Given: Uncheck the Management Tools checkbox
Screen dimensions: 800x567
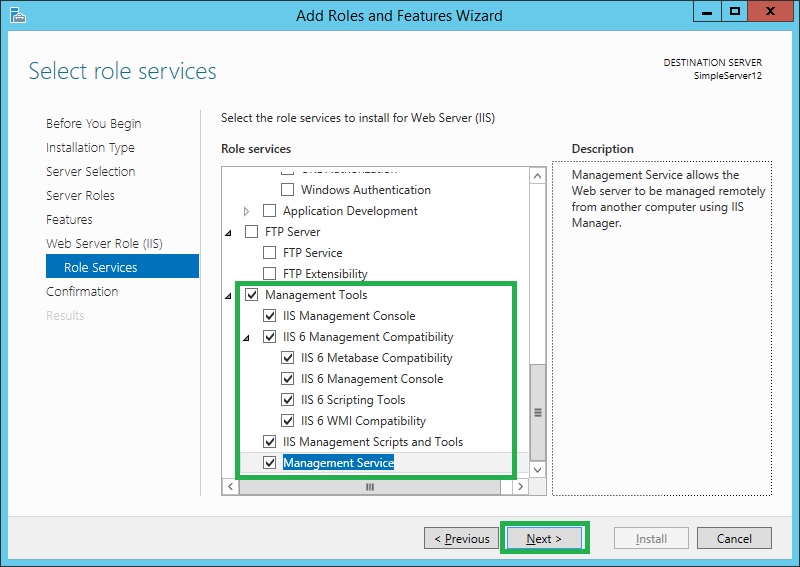Looking at the screenshot, I should pyautogui.click(x=251, y=295).
